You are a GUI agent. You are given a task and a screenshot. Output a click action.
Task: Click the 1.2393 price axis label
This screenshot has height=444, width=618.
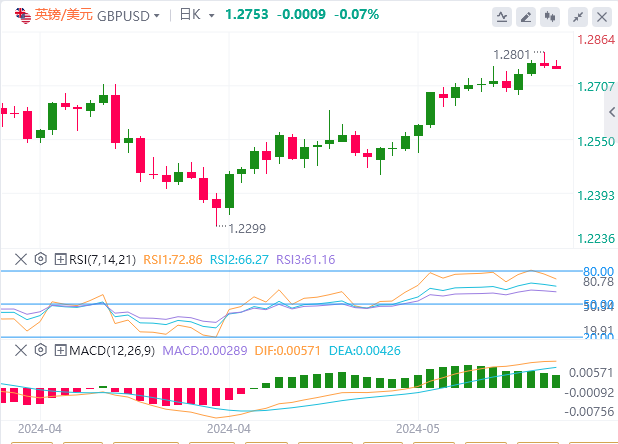point(596,195)
